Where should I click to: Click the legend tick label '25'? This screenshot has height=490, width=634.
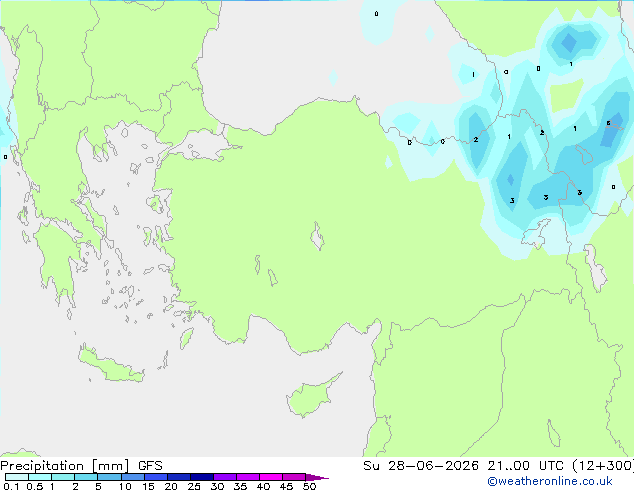(194, 486)
